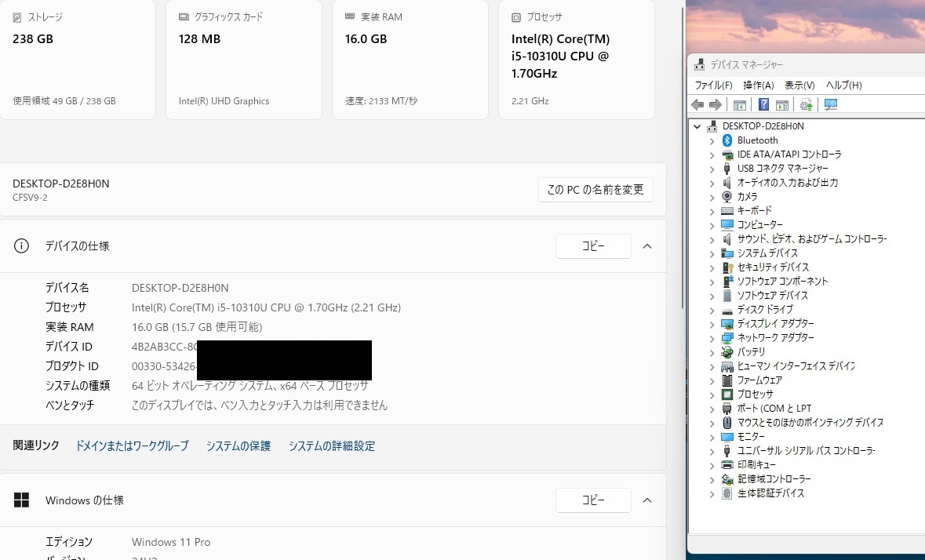Viewport: 925px width, 560px height.
Task: Click the Back arrow in Device Manager toolbar
Action: (697, 105)
